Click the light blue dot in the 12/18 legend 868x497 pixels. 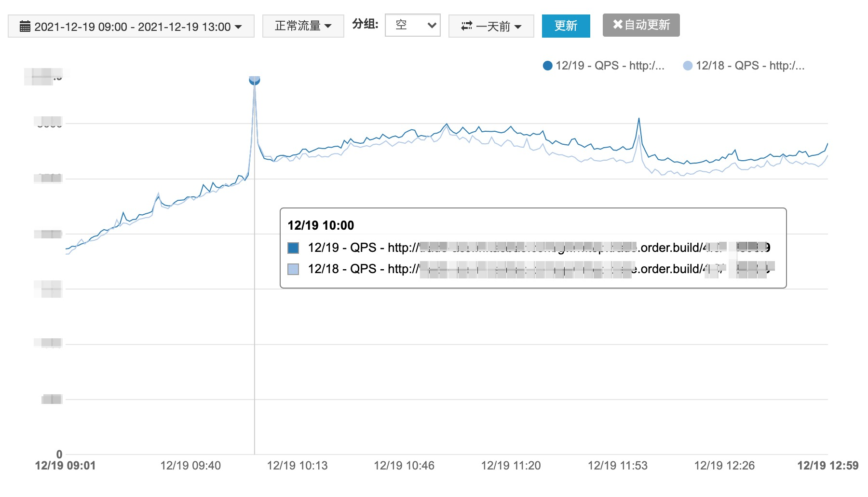[689, 65]
